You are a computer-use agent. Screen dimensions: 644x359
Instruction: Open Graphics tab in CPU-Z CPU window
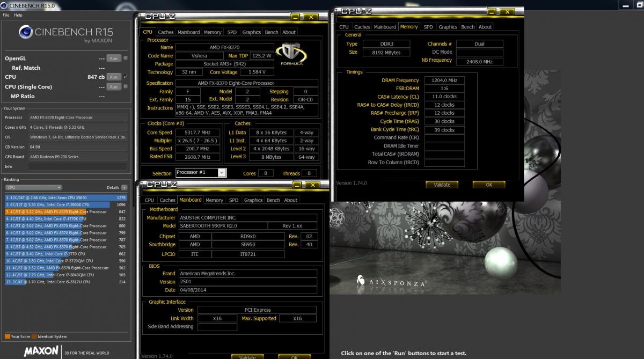(x=252, y=32)
